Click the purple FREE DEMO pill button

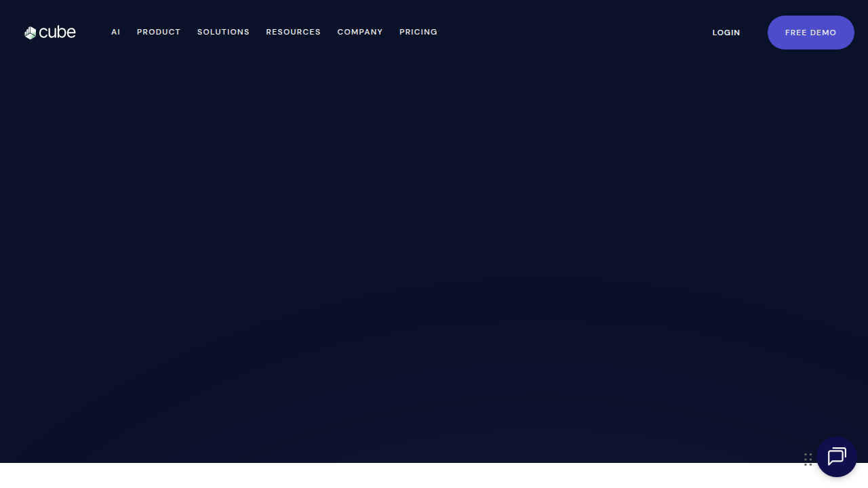coord(811,33)
